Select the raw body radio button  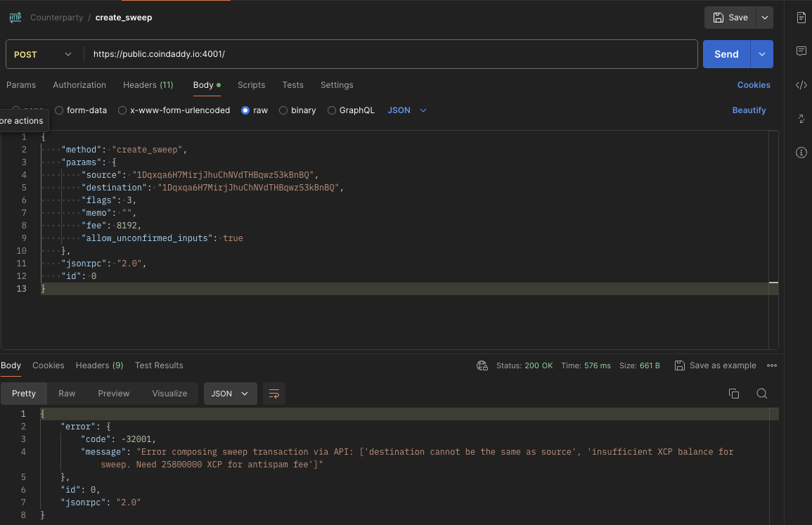point(245,110)
